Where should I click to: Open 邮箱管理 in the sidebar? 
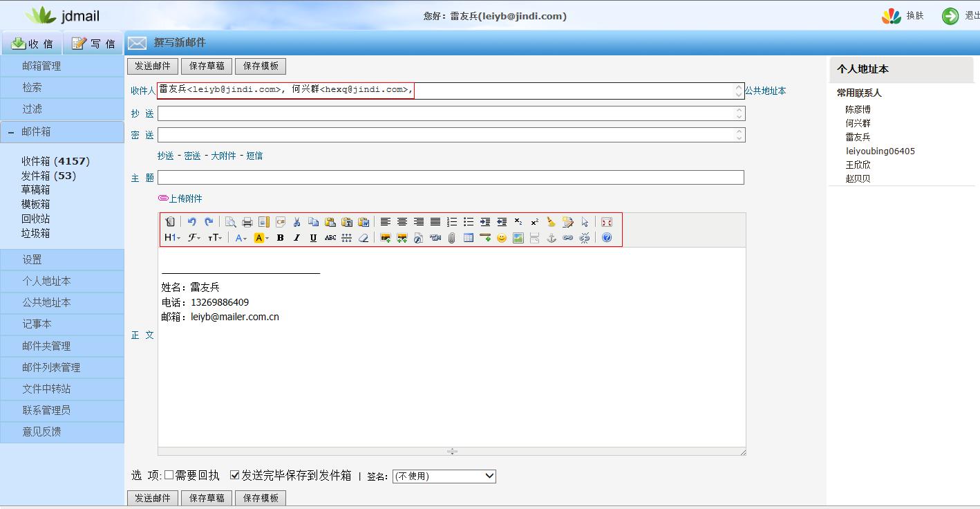click(62, 66)
